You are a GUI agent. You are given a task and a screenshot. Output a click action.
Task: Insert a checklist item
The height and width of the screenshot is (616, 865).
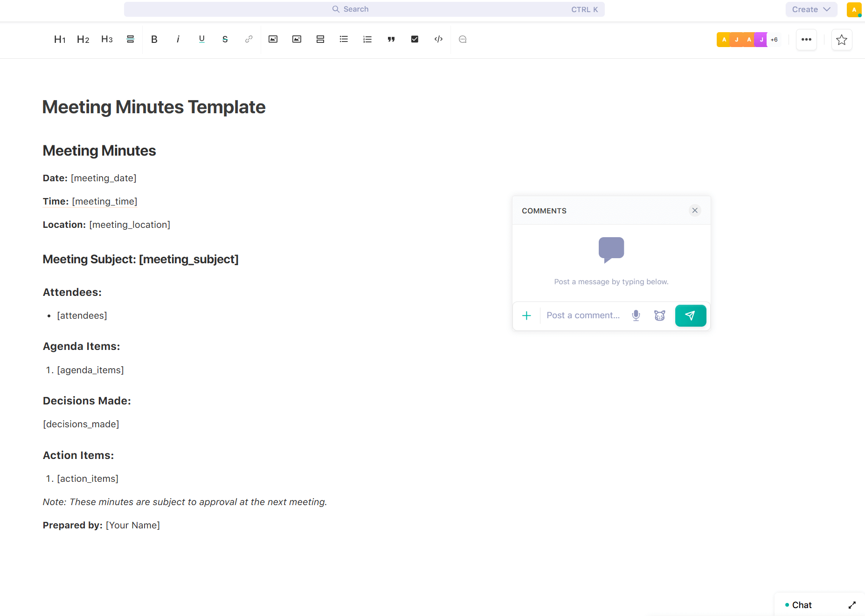[x=415, y=40]
